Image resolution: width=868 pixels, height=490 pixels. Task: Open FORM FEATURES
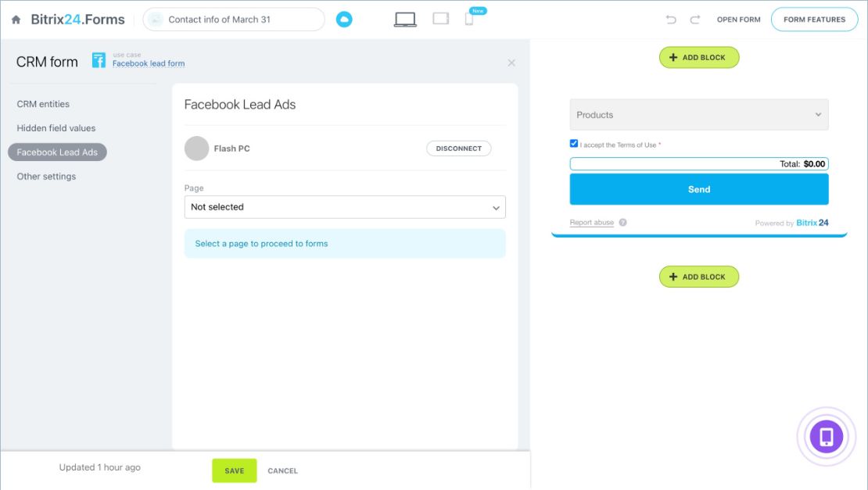(814, 20)
